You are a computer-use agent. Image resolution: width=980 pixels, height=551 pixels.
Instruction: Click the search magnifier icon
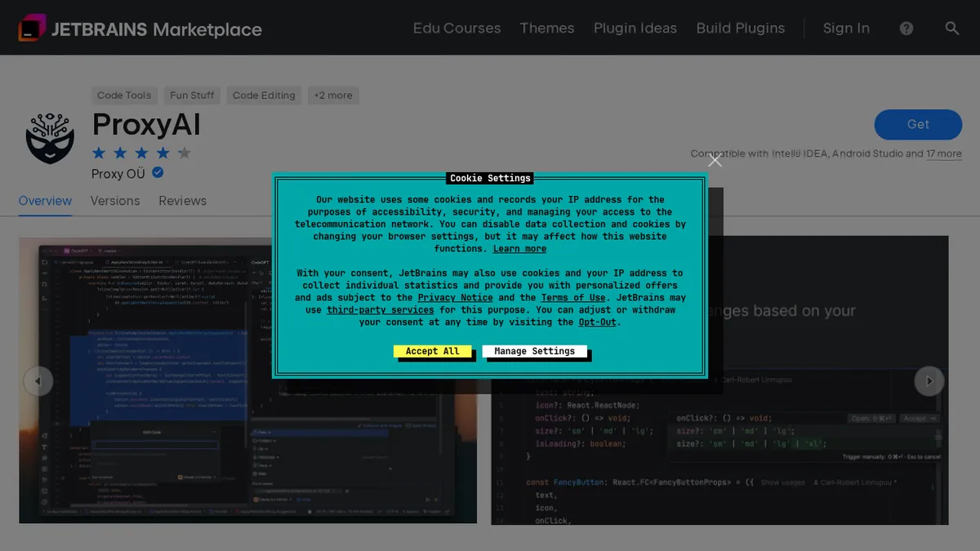pyautogui.click(x=951, y=28)
